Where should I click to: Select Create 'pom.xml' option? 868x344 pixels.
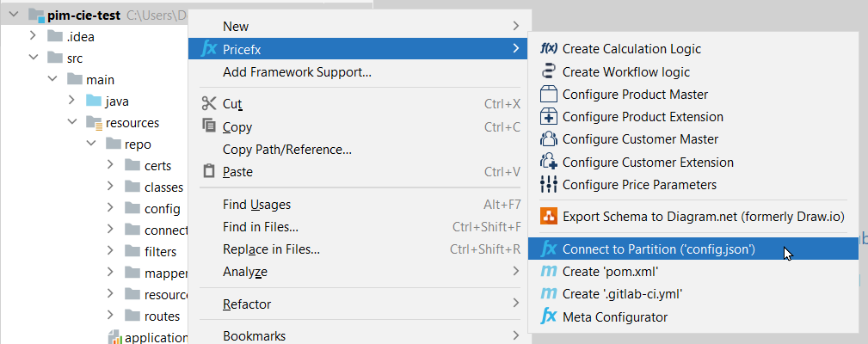[608, 272]
